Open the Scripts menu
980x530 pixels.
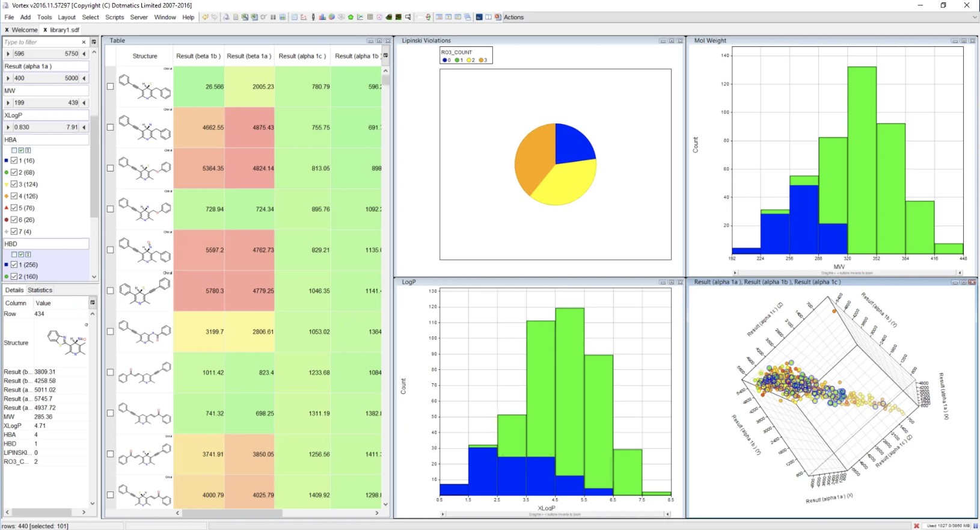click(x=114, y=17)
